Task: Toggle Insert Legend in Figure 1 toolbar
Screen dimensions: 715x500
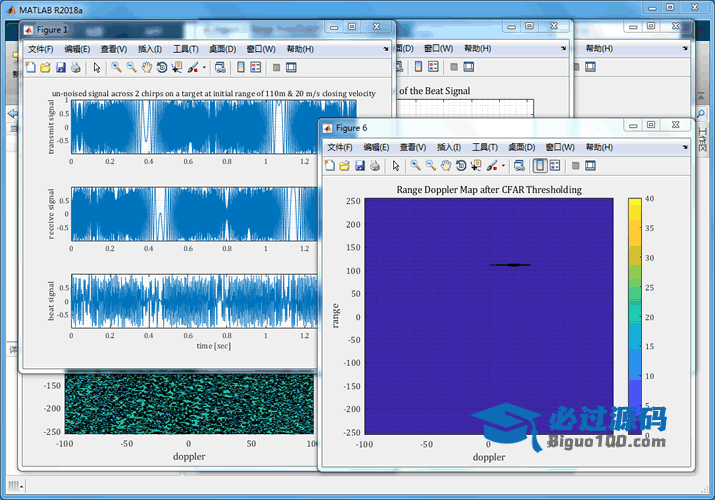Action: click(x=256, y=67)
